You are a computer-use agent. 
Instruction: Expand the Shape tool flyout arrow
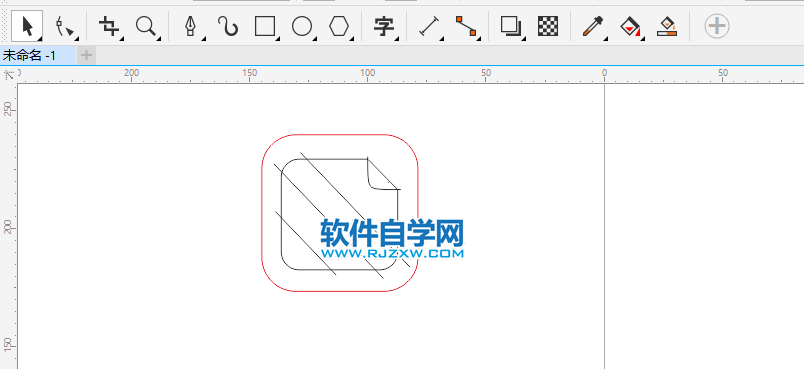[x=76, y=39]
